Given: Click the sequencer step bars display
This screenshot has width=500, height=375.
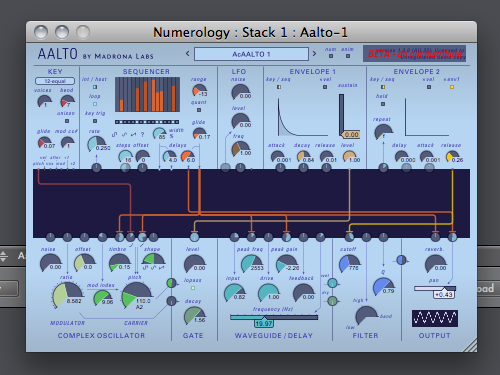Looking at the screenshot, I should [x=147, y=95].
